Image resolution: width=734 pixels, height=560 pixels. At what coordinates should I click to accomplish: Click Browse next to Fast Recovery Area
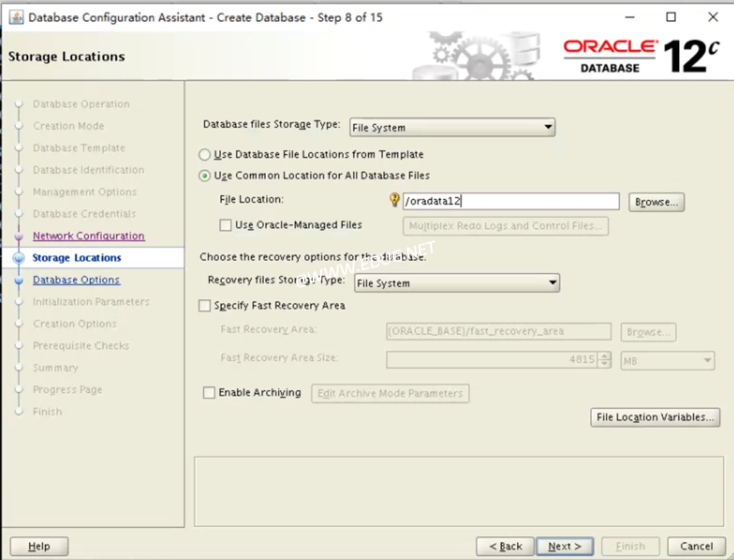pos(648,332)
